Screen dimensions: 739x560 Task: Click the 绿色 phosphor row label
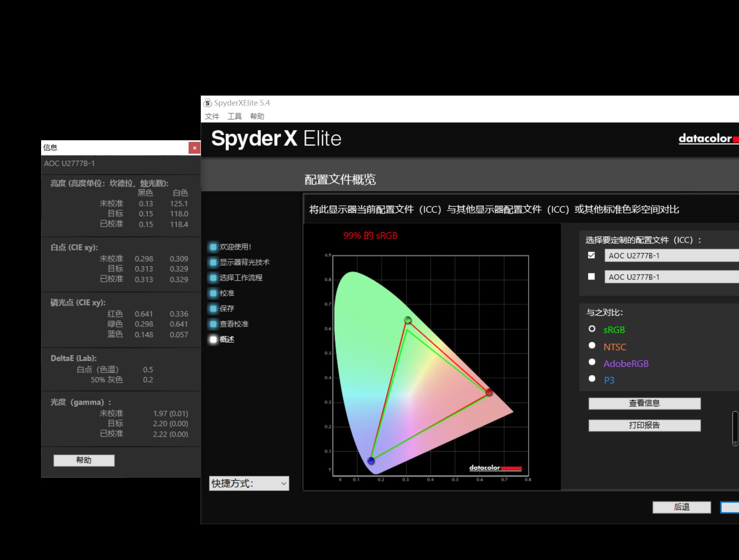tap(115, 324)
